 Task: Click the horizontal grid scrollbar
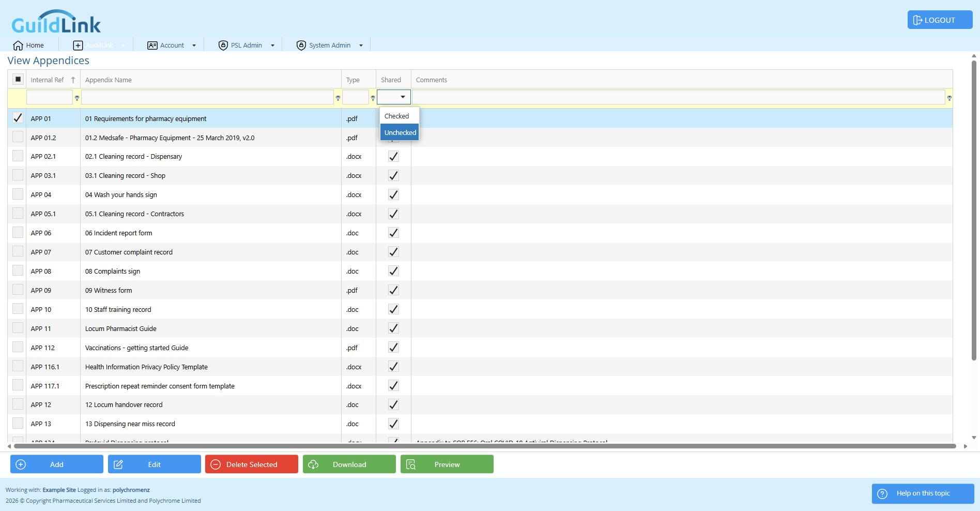point(485,446)
